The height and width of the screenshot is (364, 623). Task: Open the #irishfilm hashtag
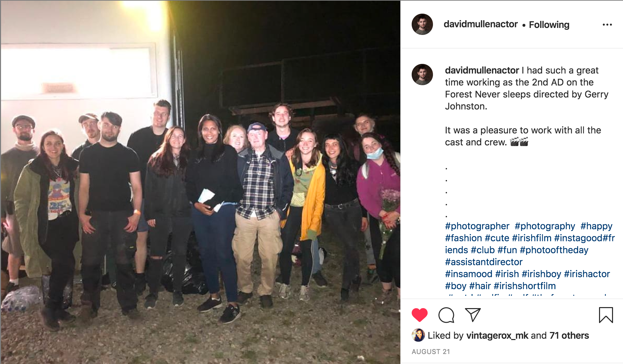pyautogui.click(x=531, y=238)
